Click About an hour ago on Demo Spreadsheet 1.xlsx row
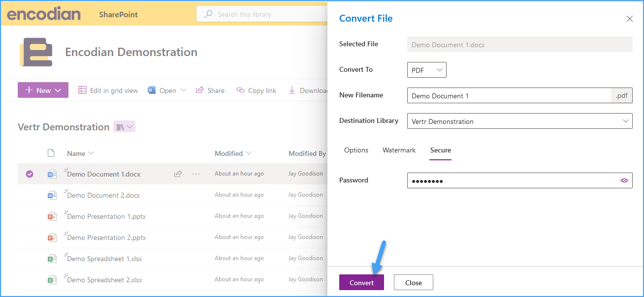The width and height of the screenshot is (644, 297). point(239,258)
